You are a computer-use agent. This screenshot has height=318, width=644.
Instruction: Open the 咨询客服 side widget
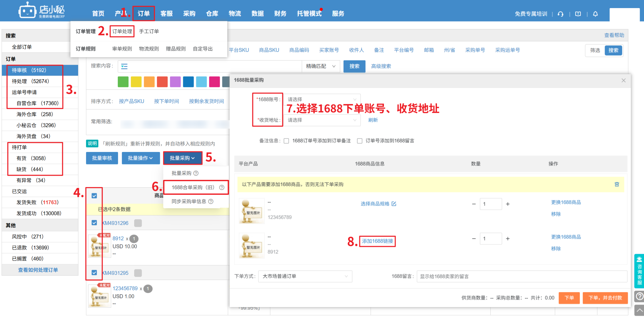[639, 271]
